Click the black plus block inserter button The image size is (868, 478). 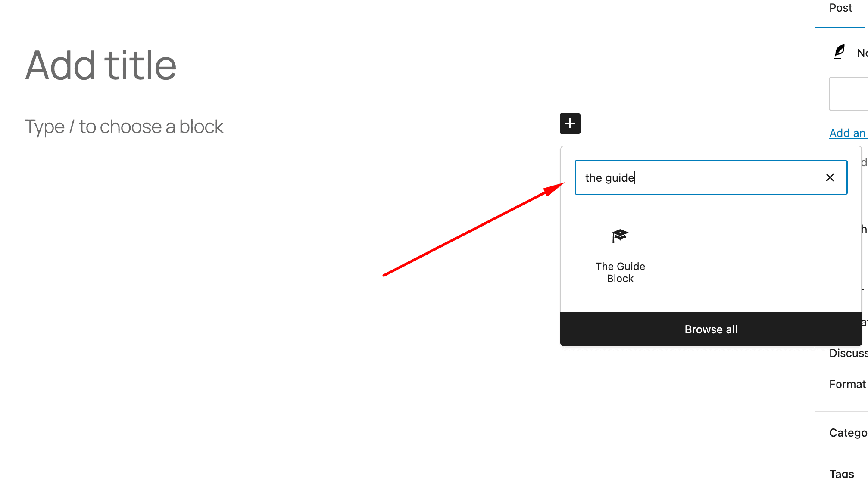coord(570,124)
